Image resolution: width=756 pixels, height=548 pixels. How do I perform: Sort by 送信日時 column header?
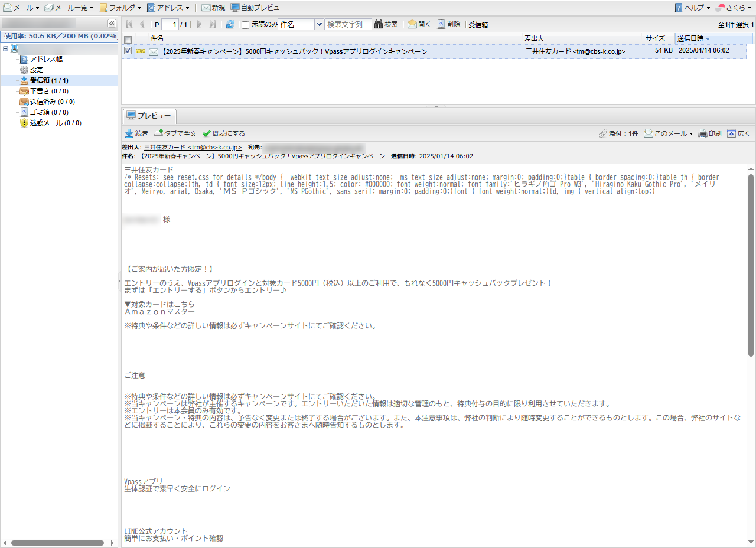713,38
